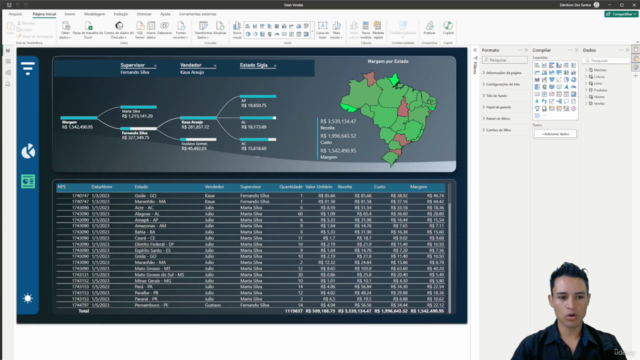
Task: Select the R script visual icon
Action: 537,101
